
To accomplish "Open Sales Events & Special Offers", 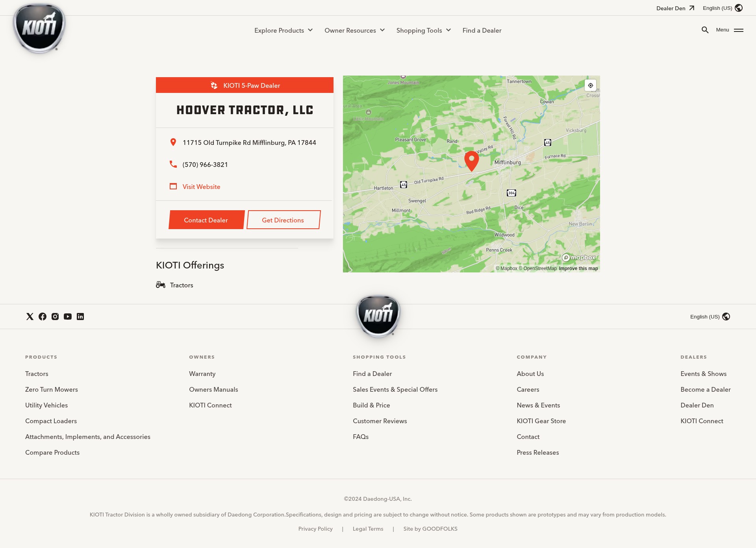I will 395,389.
